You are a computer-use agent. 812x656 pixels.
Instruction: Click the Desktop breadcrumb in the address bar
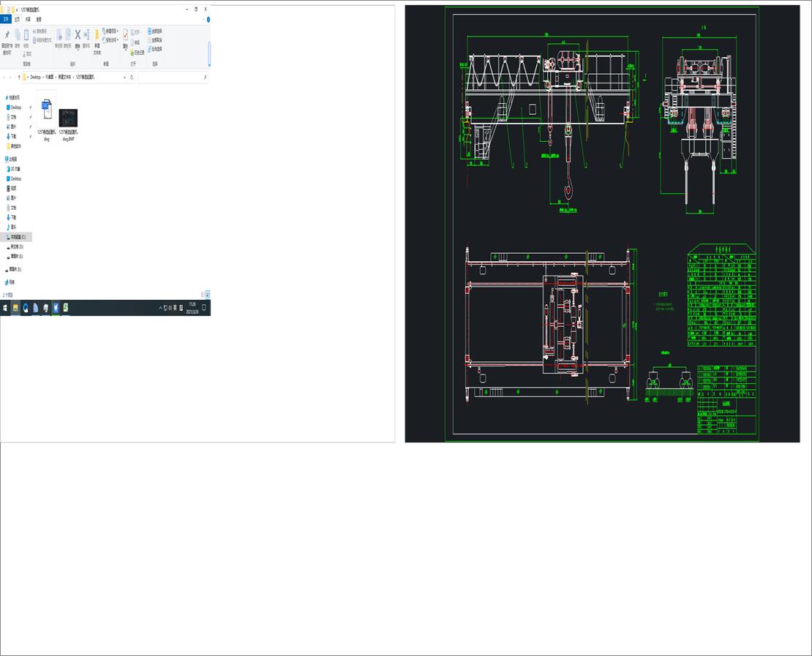(x=35, y=77)
